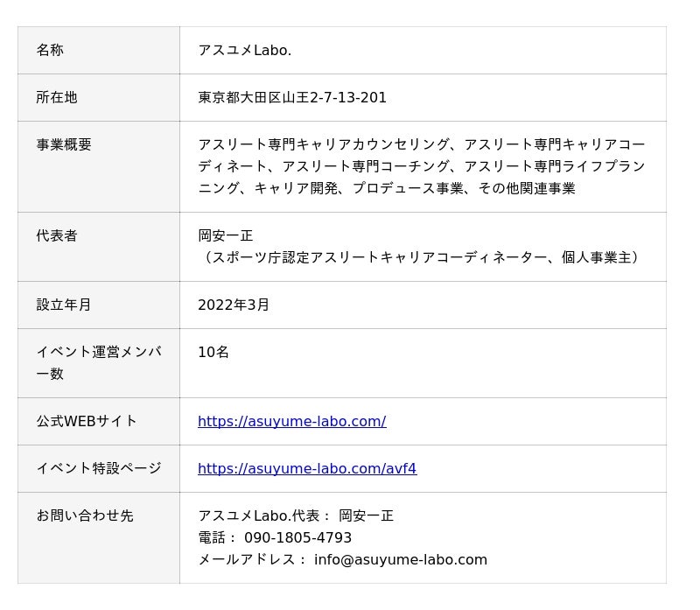Click the 所在地 row label
Image resolution: width=700 pixels, height=610 pixels.
pyautogui.click(x=56, y=97)
